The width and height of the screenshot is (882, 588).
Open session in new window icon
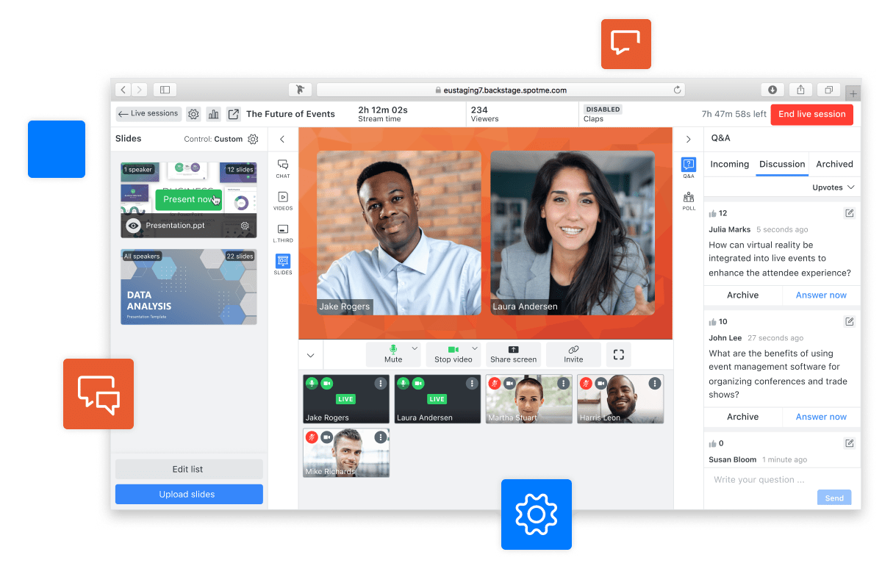pos(233,114)
